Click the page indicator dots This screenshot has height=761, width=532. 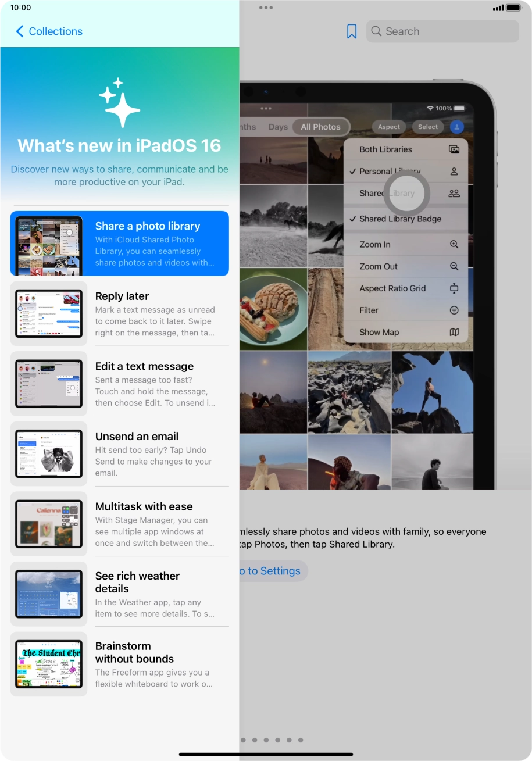click(x=272, y=740)
